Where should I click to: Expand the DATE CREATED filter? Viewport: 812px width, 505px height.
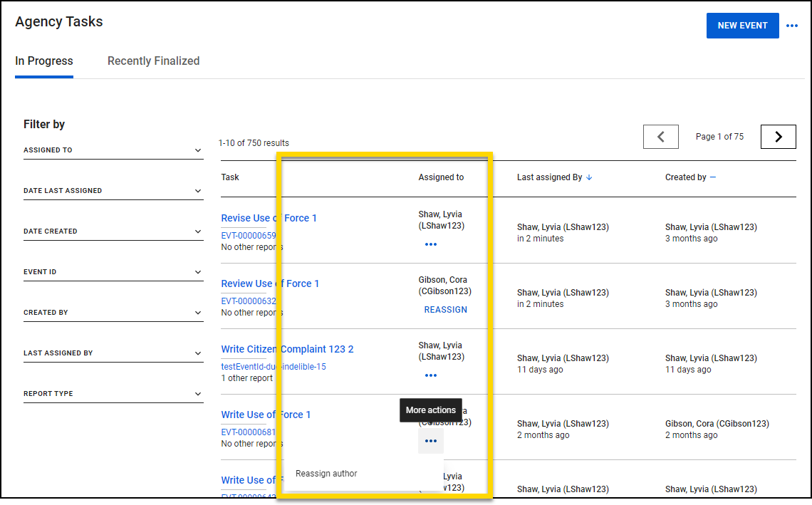click(x=113, y=231)
